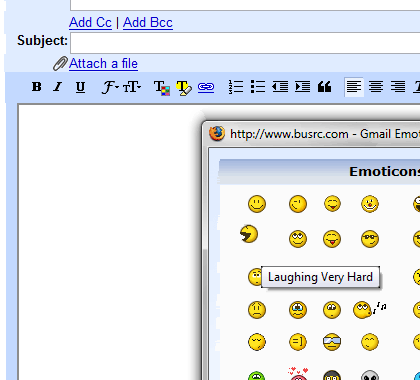The width and height of the screenshot is (420, 380).
Task: Apply blockquote formatting
Action: coord(324,87)
